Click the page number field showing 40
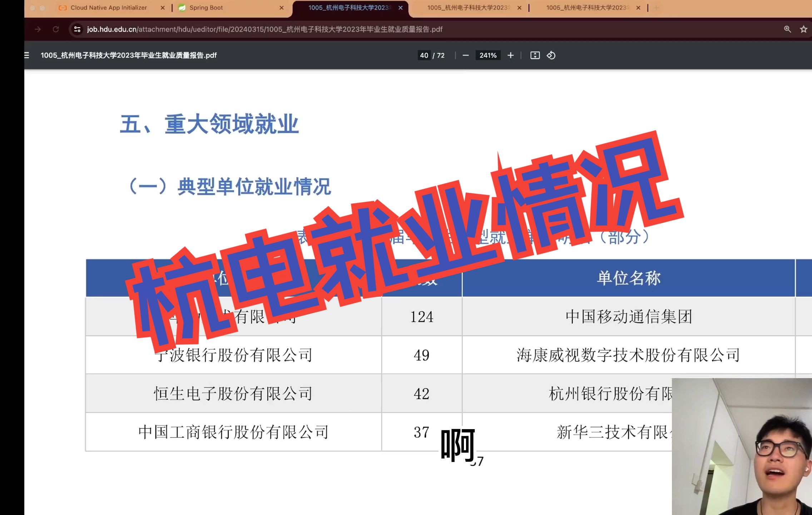 click(x=424, y=55)
